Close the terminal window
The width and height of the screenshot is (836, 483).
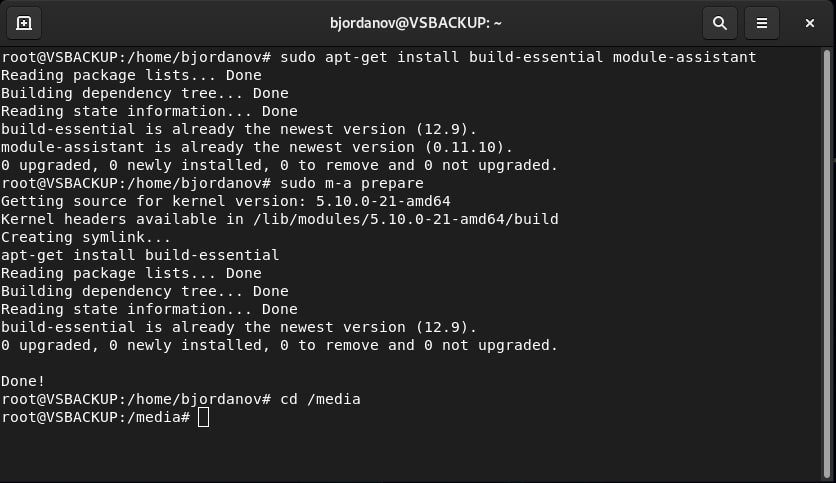point(810,22)
